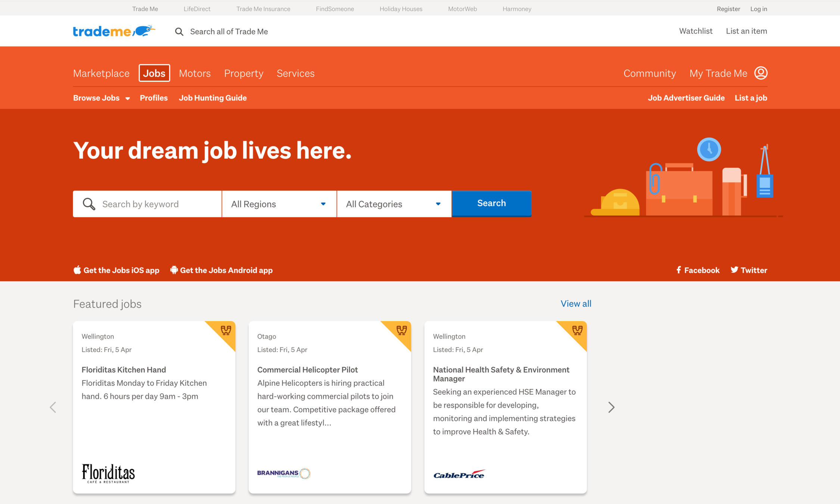The width and height of the screenshot is (840, 504).
Task: Click the Floriditas cafe logo
Action: coord(108,473)
